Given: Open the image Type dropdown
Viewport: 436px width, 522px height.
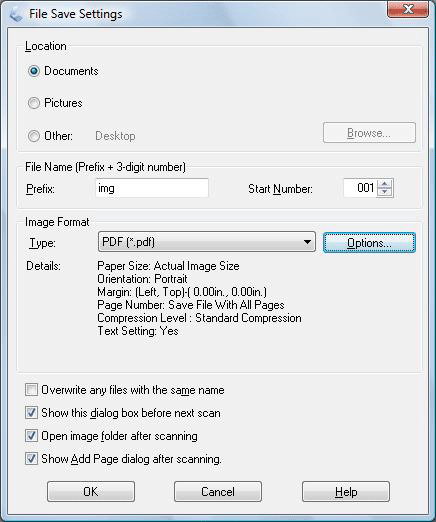Looking at the screenshot, I should click(x=207, y=242).
